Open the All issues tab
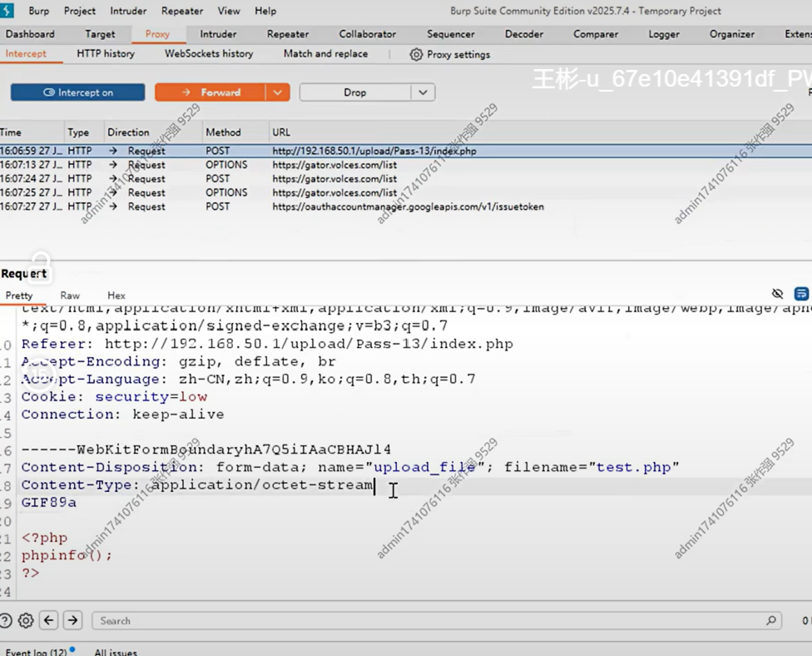 coord(116,652)
